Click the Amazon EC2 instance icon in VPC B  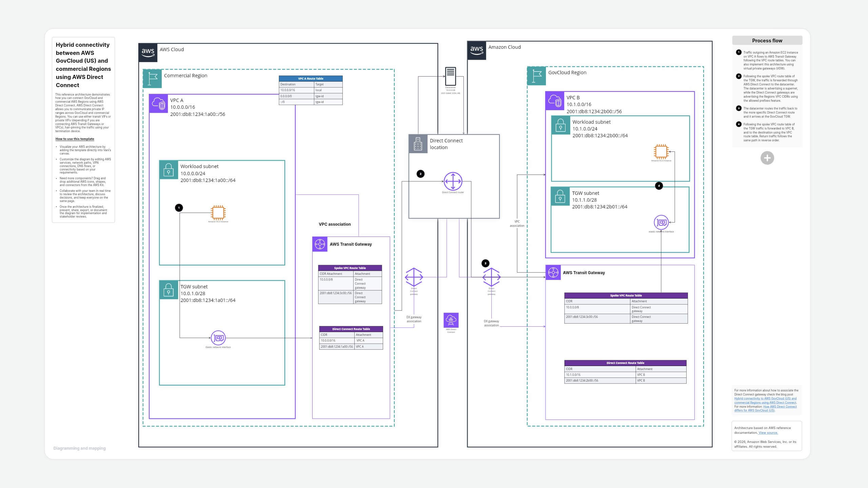(661, 151)
